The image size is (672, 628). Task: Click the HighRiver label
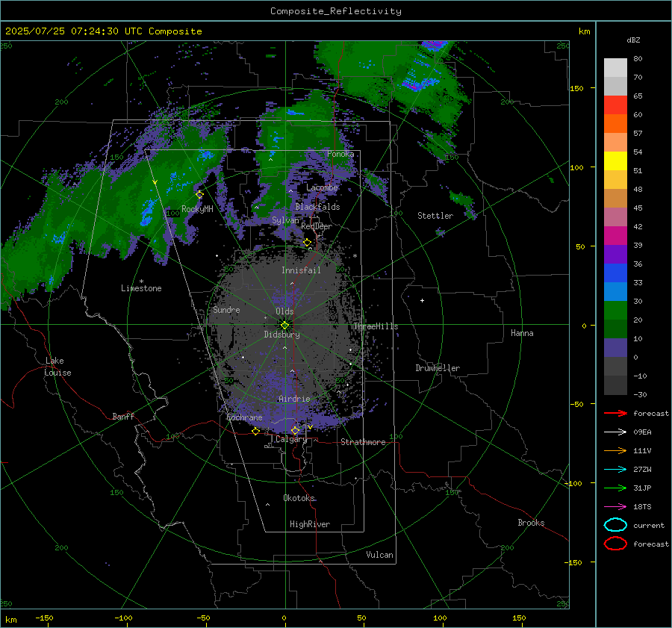[310, 524]
